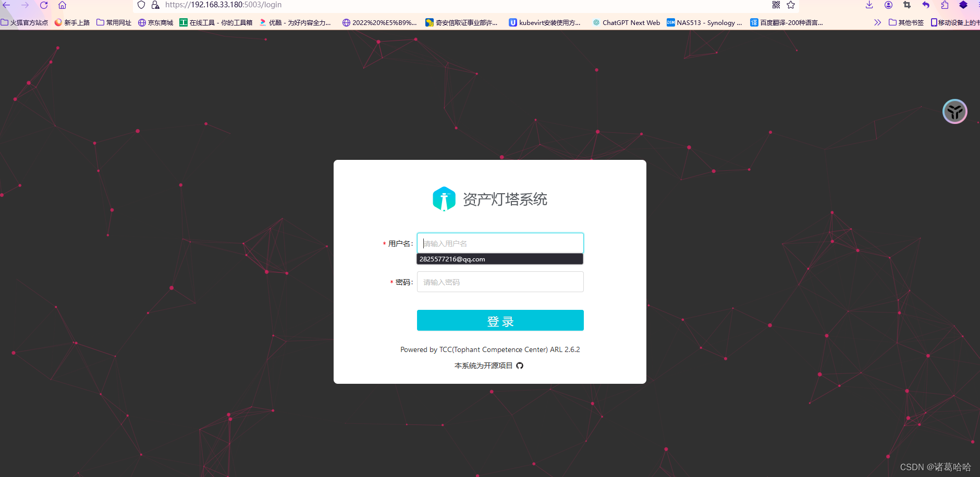The height and width of the screenshot is (477, 980).
Task: Show more bookmarks with double chevron
Action: pyautogui.click(x=878, y=22)
